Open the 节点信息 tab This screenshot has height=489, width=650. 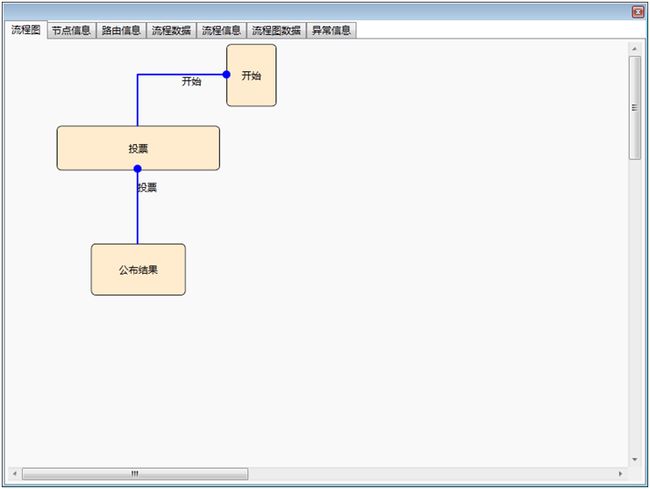(71, 30)
